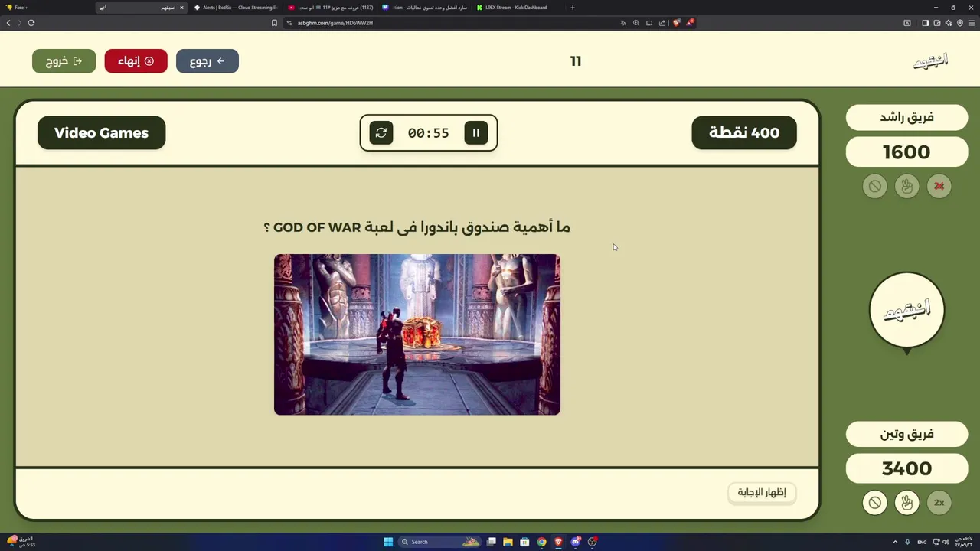Show hidden system tray icons
The image size is (980, 551).
click(896, 542)
